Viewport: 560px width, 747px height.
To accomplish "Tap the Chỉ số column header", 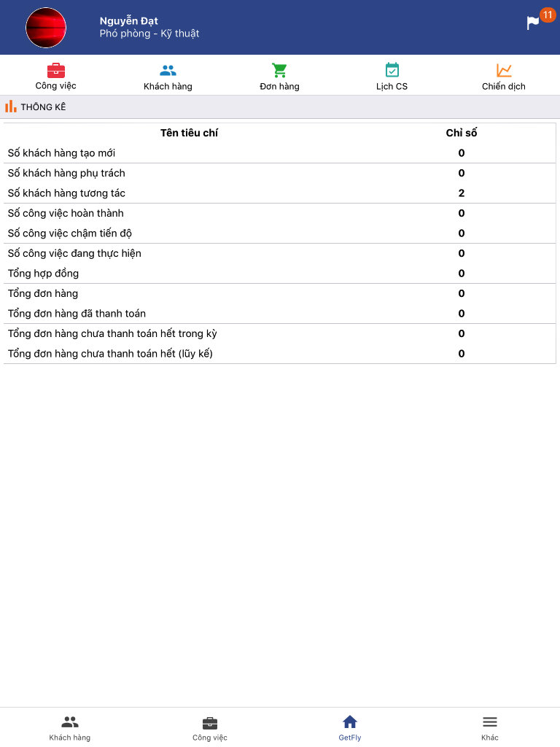I will [x=461, y=133].
